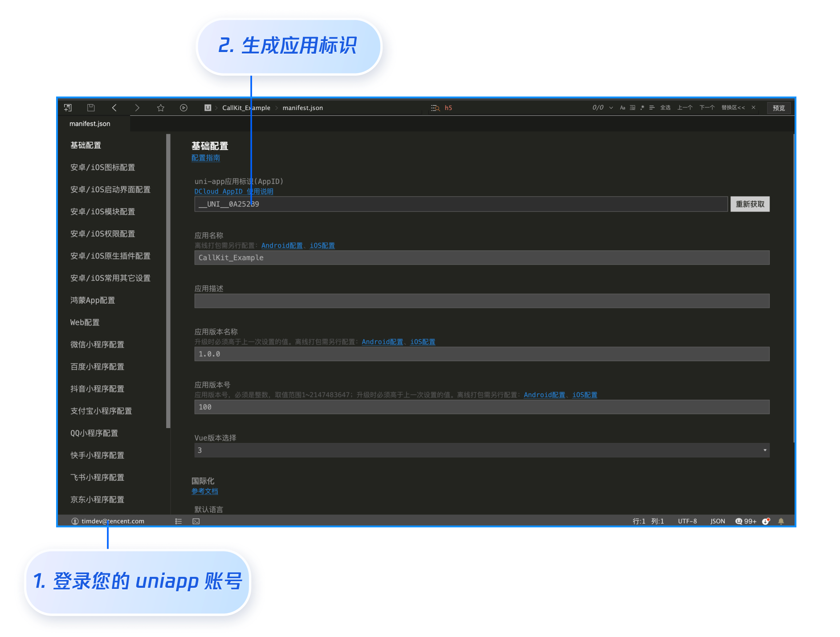Click CallKit_Example in the breadcrumb
Image resolution: width=840 pixels, height=637 pixels.
tap(246, 108)
